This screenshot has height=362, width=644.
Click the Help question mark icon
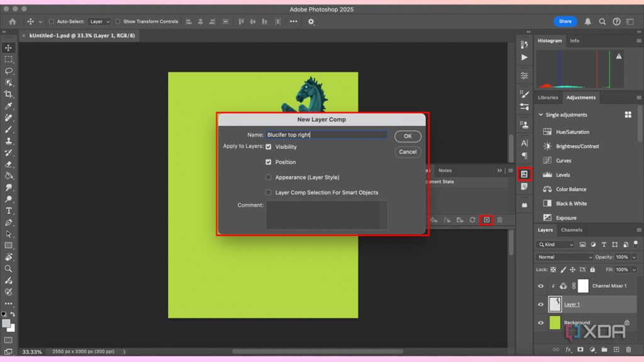click(616, 21)
